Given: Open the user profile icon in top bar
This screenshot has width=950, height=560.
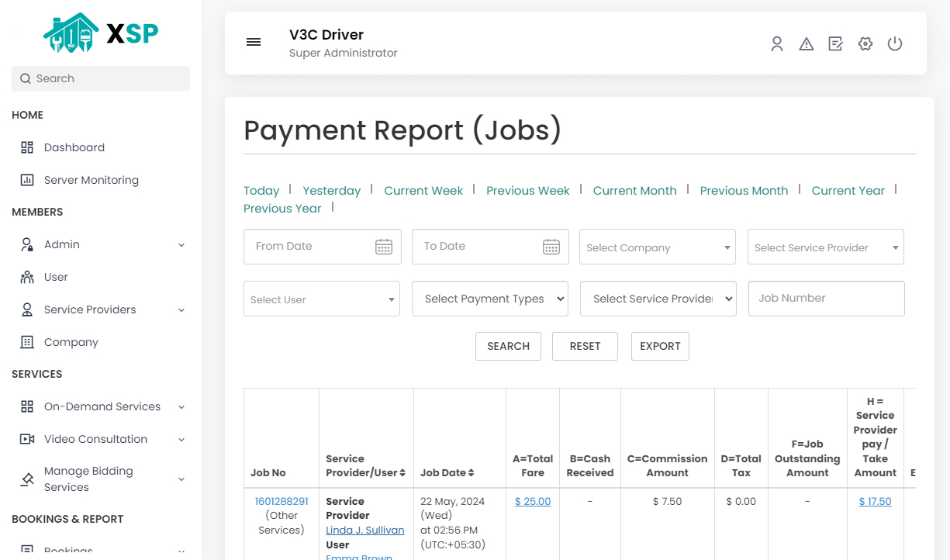Looking at the screenshot, I should pyautogui.click(x=777, y=43).
